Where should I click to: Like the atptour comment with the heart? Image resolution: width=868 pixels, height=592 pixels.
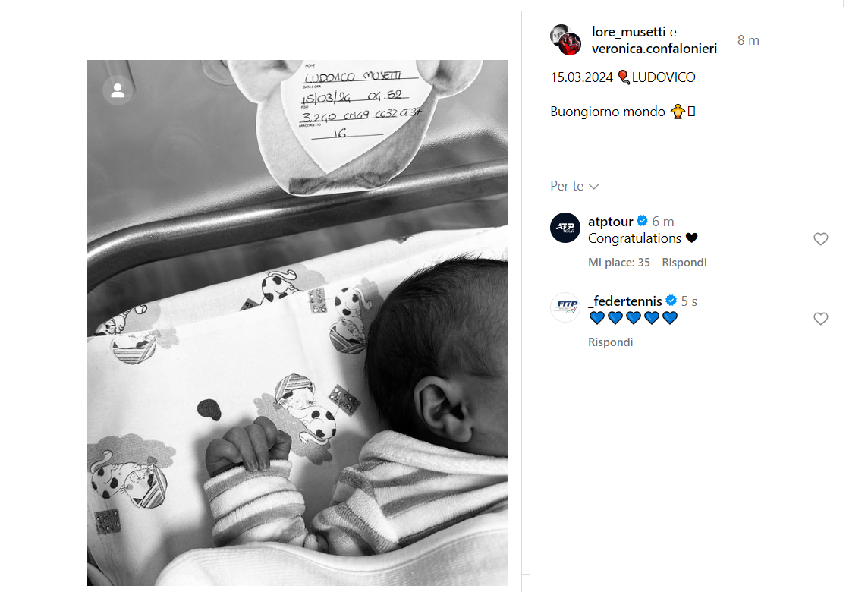click(820, 238)
